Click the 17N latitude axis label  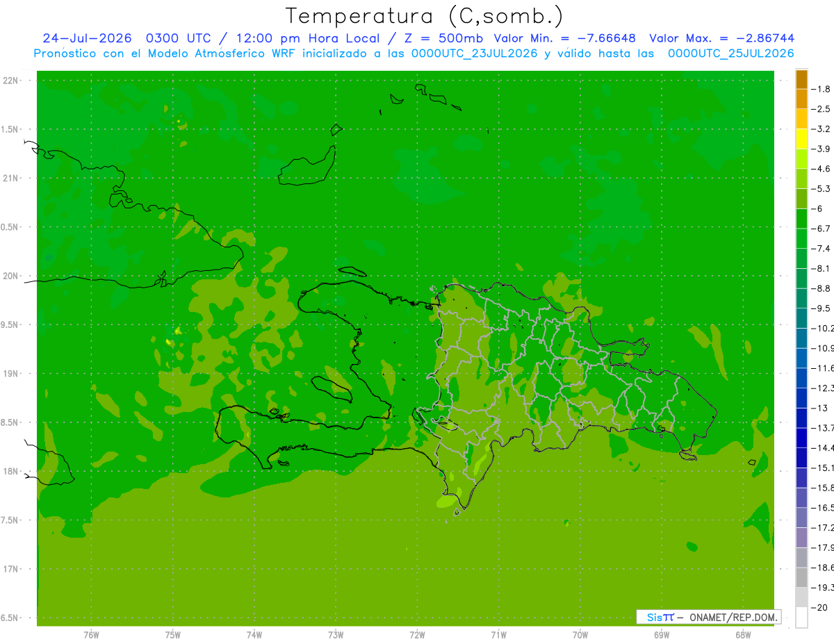coord(12,569)
